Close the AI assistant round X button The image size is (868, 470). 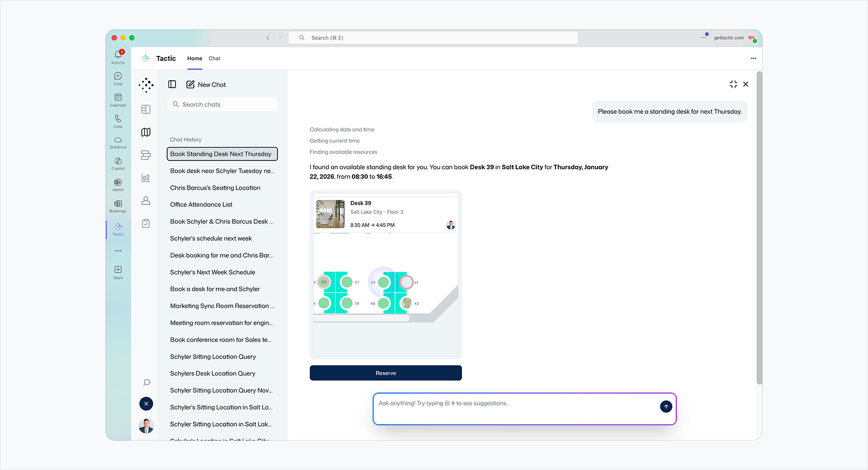pos(146,404)
